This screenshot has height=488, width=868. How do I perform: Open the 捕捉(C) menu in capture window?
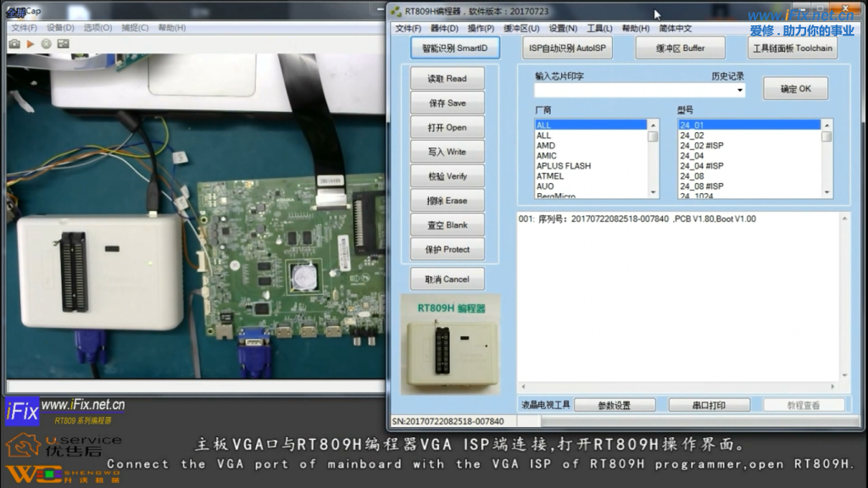pyautogui.click(x=136, y=27)
